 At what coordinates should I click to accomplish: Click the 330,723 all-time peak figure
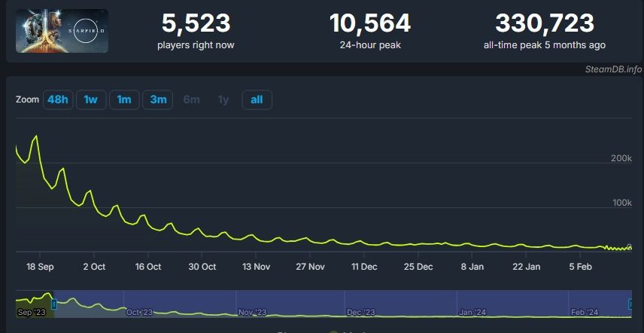(545, 23)
